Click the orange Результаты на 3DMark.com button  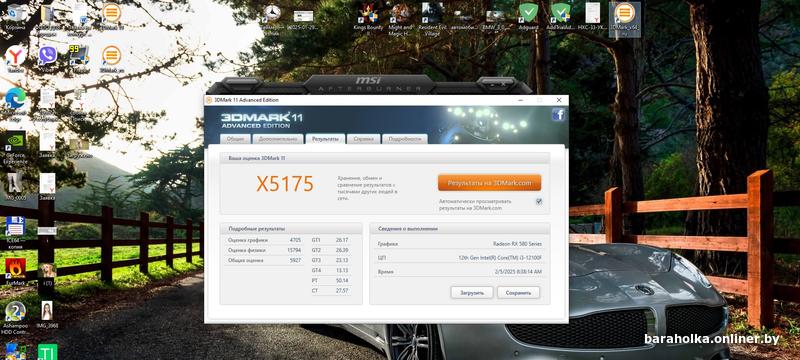coord(489,183)
